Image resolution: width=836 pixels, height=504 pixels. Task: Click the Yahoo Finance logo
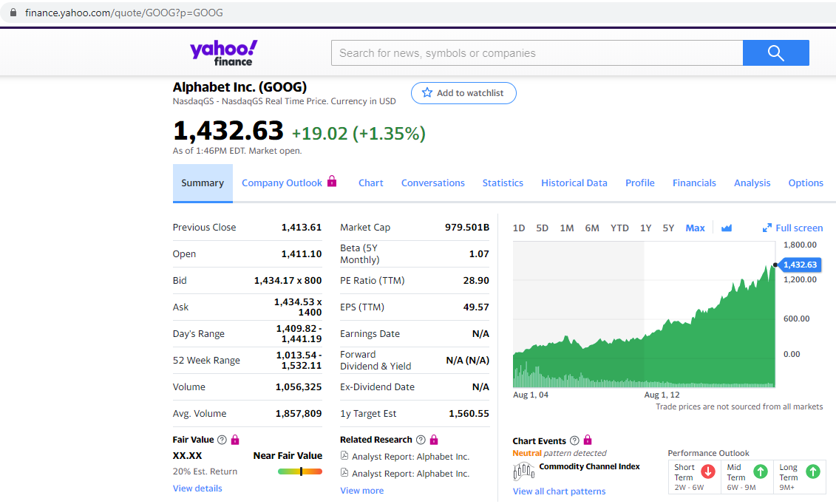tap(223, 52)
